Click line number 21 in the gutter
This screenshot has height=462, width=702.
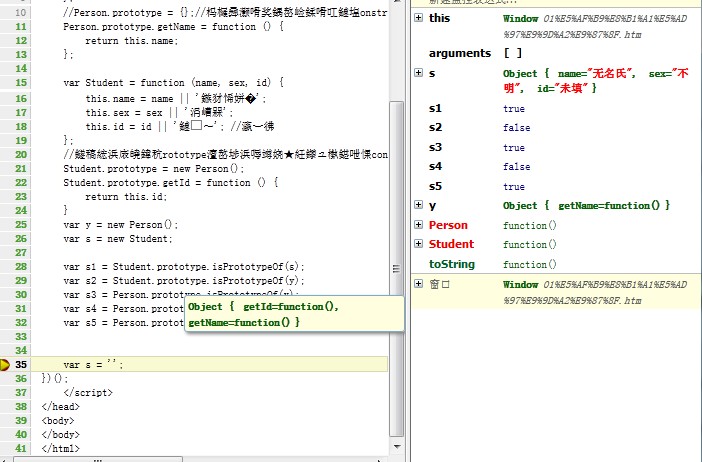21,168
